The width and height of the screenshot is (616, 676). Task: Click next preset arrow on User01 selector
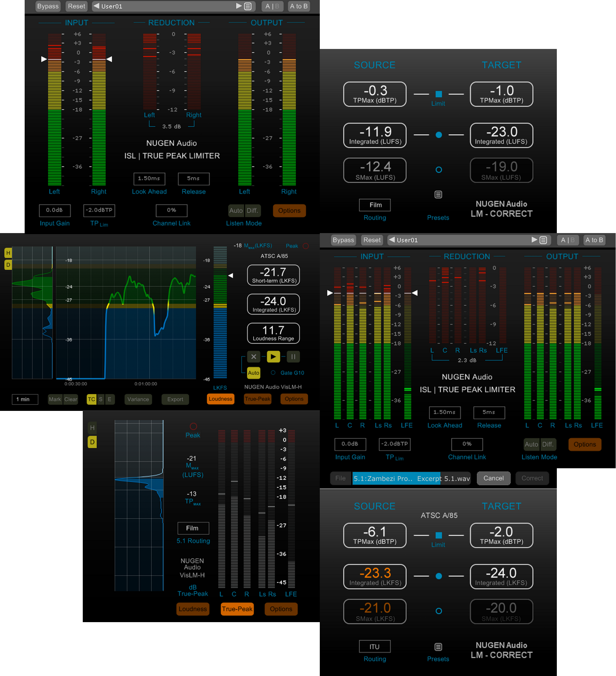tap(238, 6)
